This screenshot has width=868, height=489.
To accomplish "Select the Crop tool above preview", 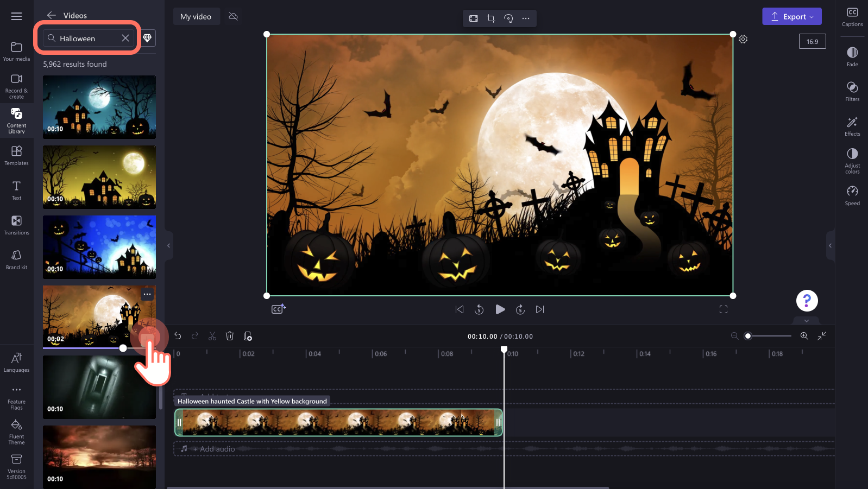I will pyautogui.click(x=491, y=18).
